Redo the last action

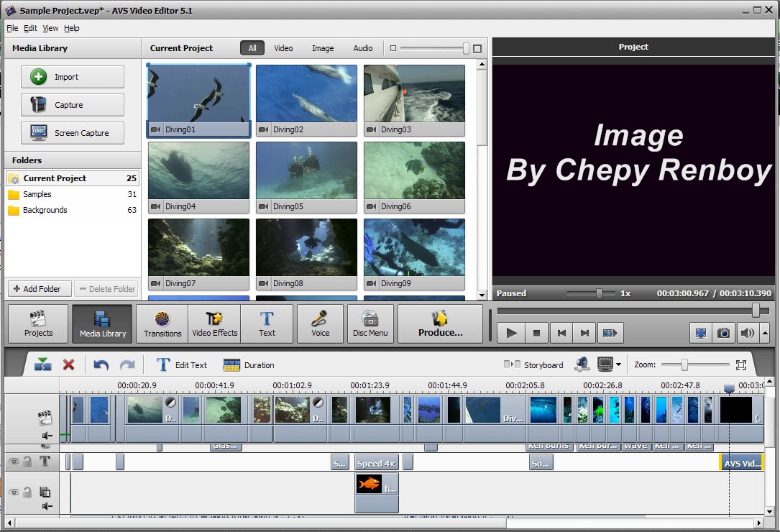tap(127, 365)
